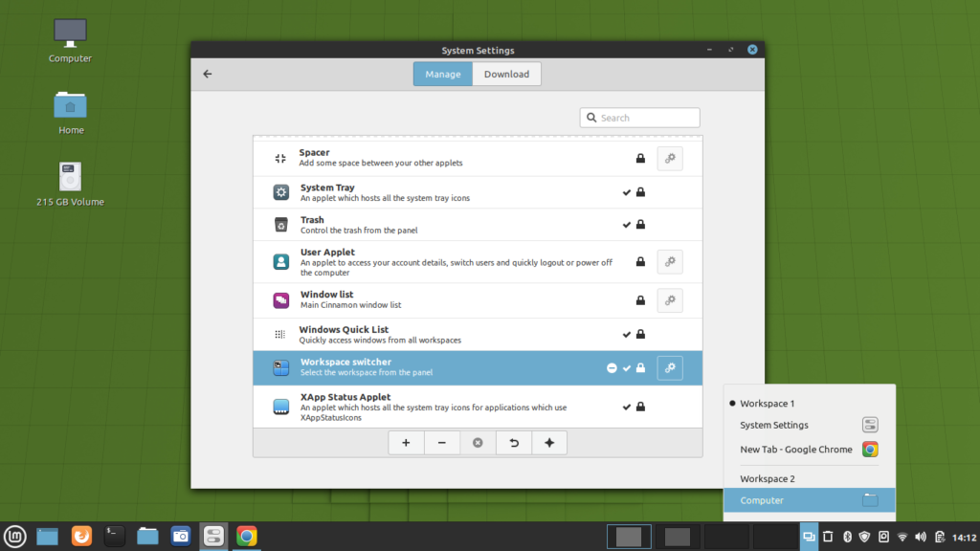This screenshot has width=980, height=551.
Task: Select the Workspace 1 radio button
Action: coord(732,403)
